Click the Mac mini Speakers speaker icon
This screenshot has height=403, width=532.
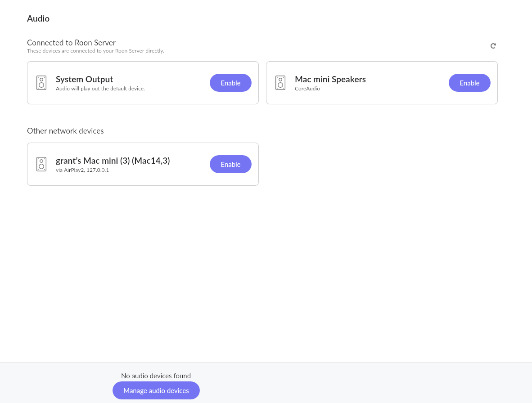tap(280, 83)
